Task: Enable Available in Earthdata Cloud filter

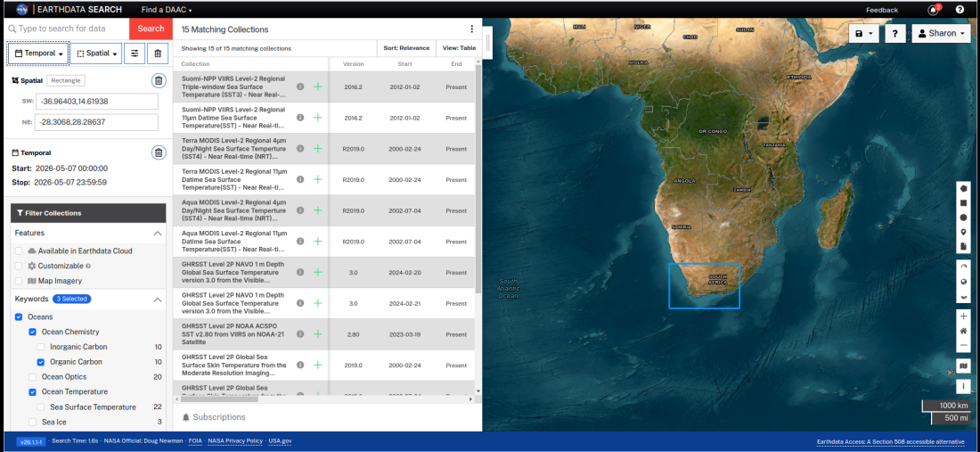Action: tap(19, 251)
